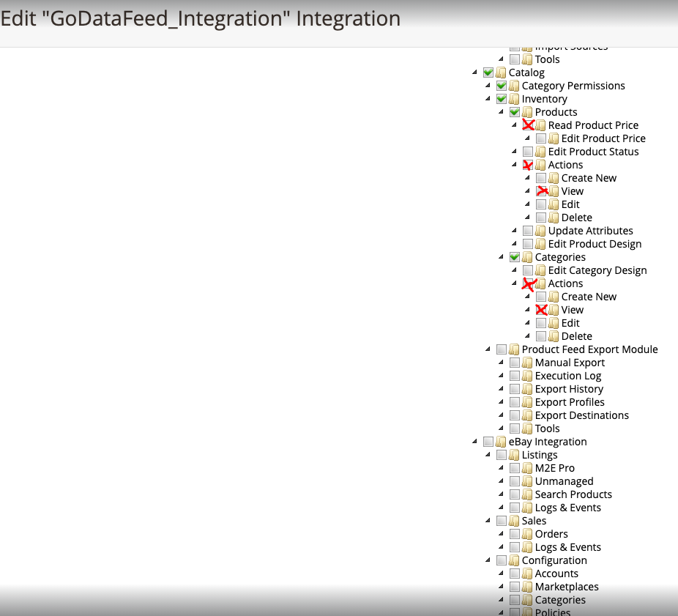
Task: Click the "Search Products" label
Action: point(573,494)
